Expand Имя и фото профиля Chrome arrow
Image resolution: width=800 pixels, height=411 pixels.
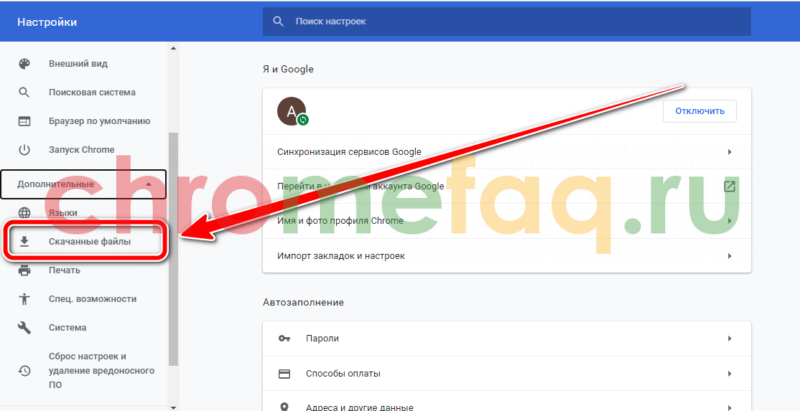(x=730, y=221)
